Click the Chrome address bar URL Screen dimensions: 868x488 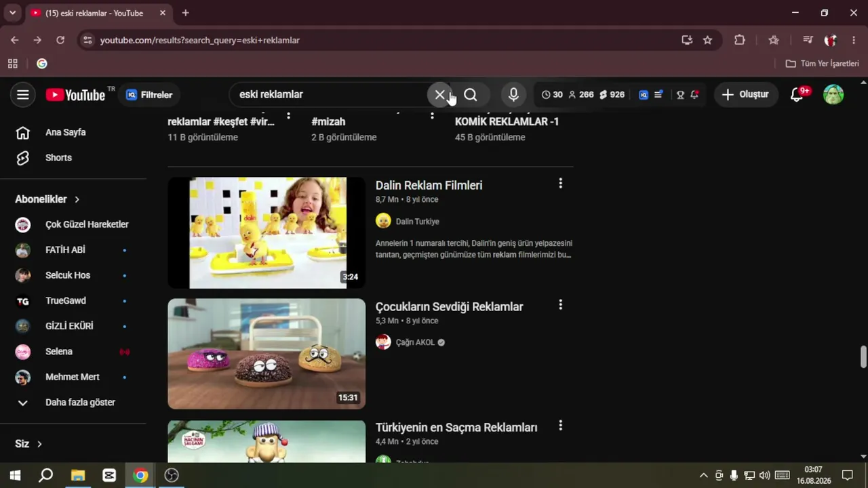(200, 40)
